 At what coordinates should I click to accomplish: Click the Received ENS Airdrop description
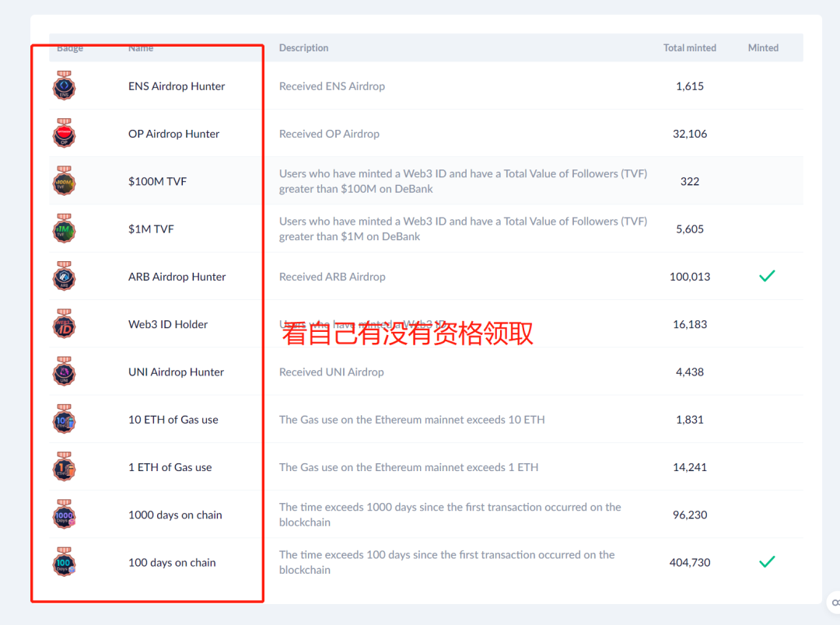(331, 86)
